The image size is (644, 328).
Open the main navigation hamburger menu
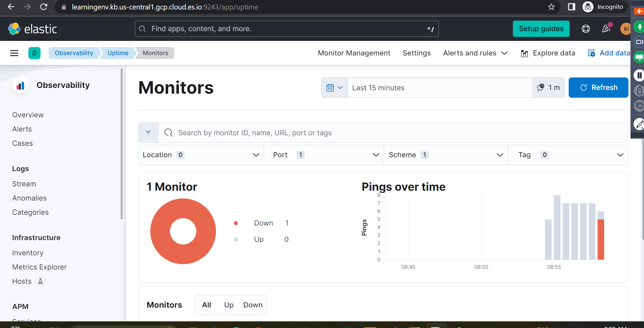tap(14, 53)
